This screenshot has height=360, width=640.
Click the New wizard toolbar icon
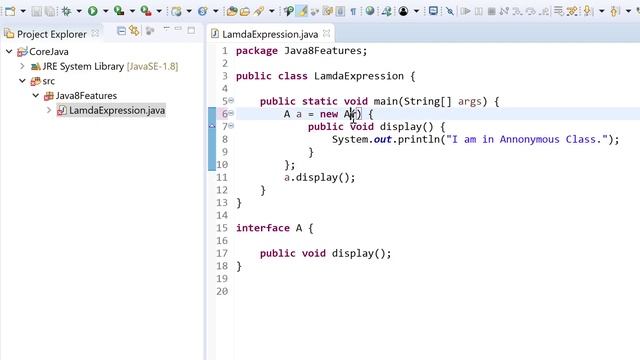coord(10,11)
